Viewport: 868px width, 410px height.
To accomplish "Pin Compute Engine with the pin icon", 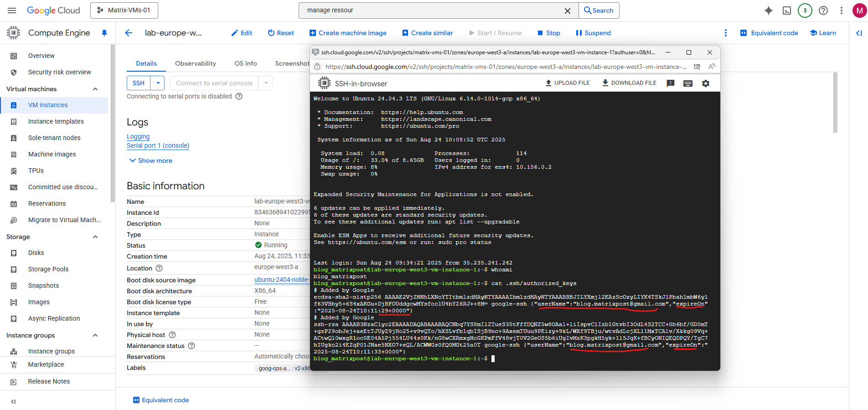I will 104,33.
